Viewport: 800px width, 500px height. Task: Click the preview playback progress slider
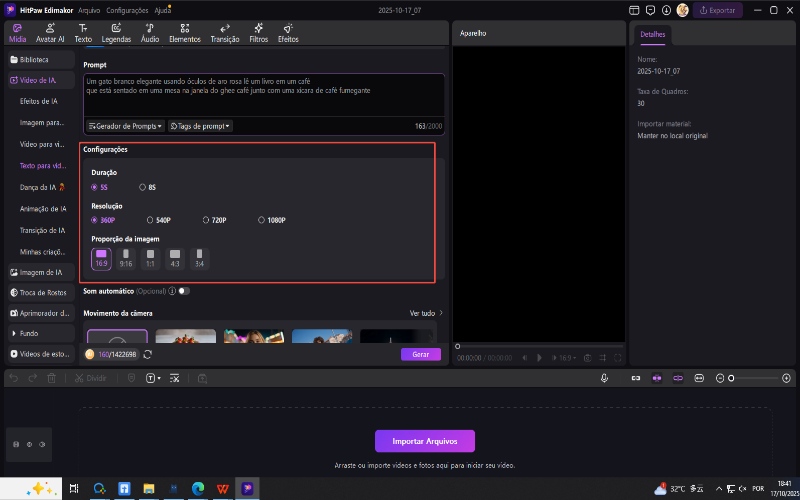coord(539,346)
